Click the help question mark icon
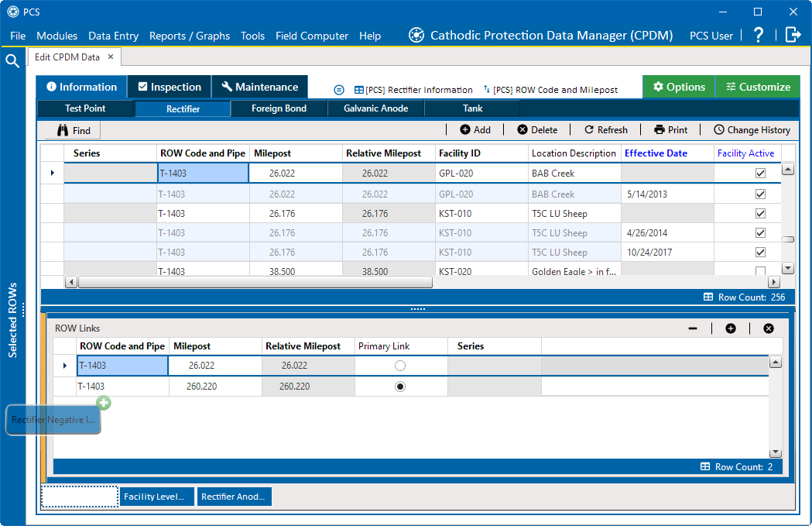812x526 pixels. pos(758,35)
